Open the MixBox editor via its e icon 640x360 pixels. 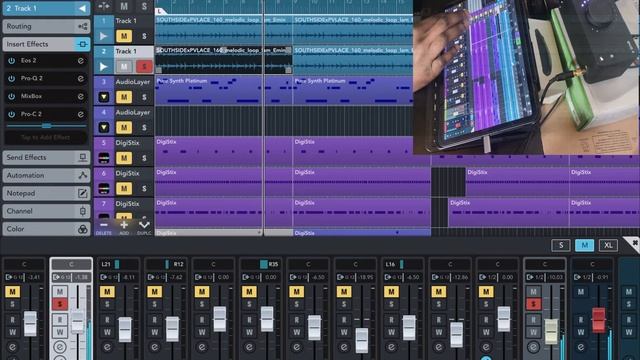click(x=81, y=96)
